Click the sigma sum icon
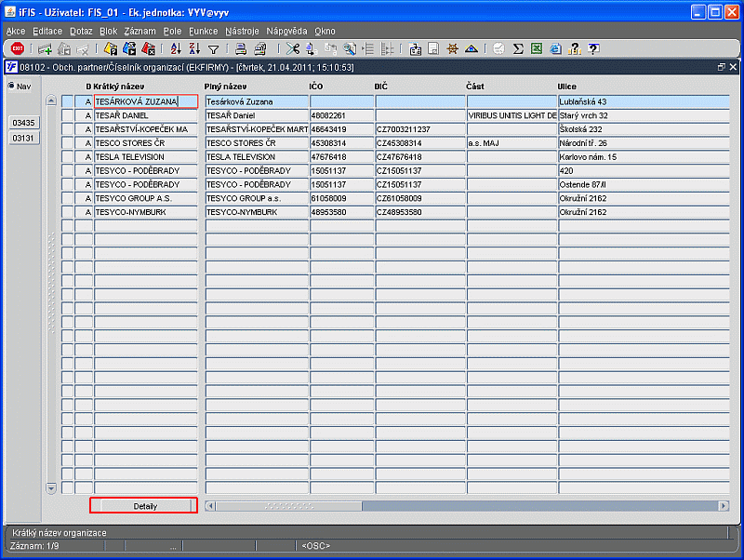The width and height of the screenshot is (744, 560). (x=518, y=48)
